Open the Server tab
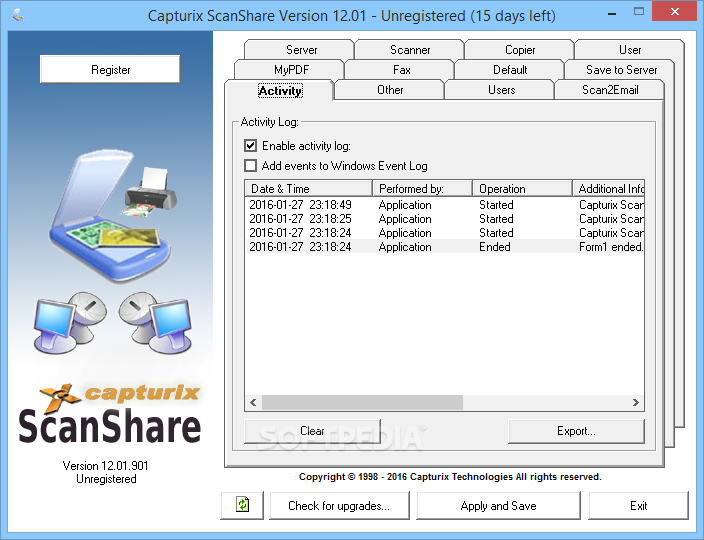This screenshot has width=704, height=540. (x=301, y=49)
